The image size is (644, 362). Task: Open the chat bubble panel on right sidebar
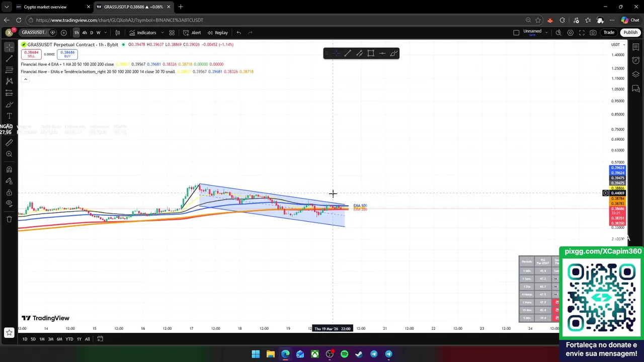636,88
